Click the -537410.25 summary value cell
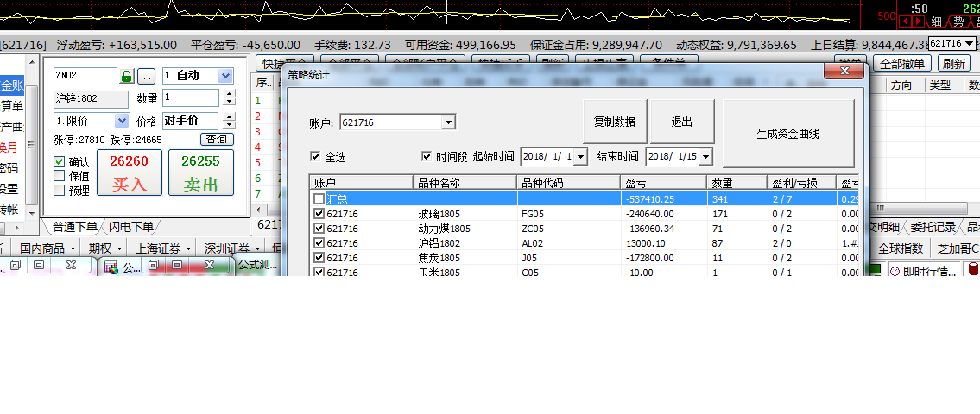 (x=663, y=199)
